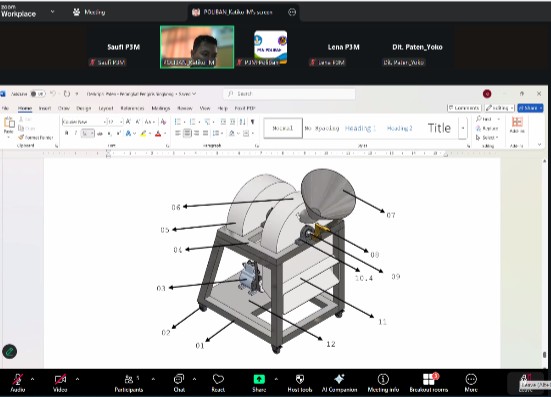Click the bullets list icon

178,122
